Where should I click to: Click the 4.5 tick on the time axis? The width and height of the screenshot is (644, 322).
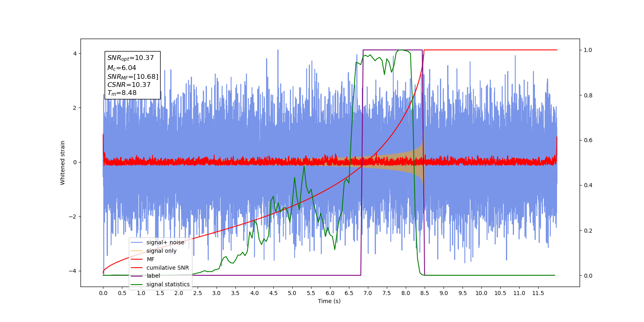tap(273, 293)
